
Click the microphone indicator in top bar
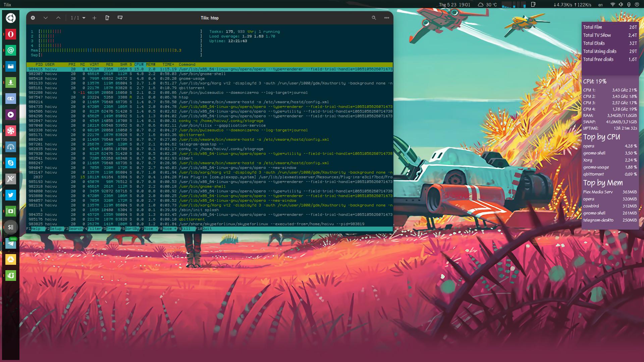coord(629,5)
